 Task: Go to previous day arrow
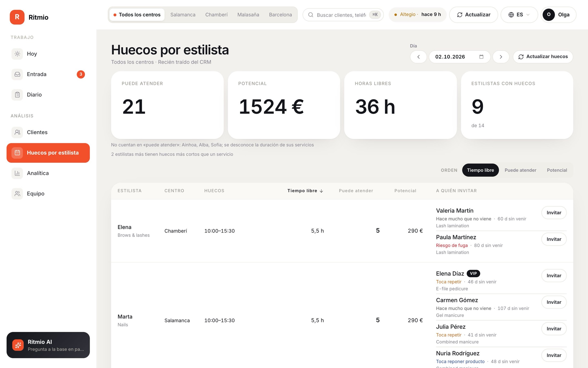(x=419, y=57)
